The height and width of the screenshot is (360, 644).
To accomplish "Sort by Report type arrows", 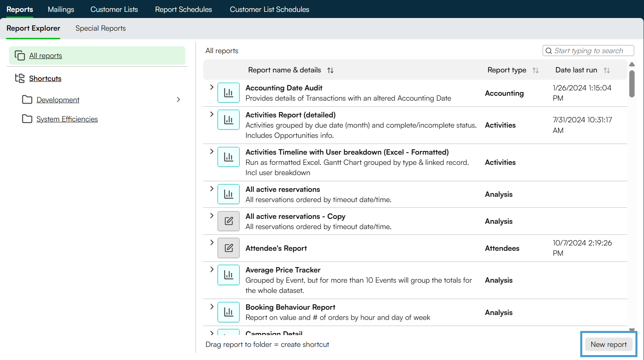I will click(x=536, y=70).
